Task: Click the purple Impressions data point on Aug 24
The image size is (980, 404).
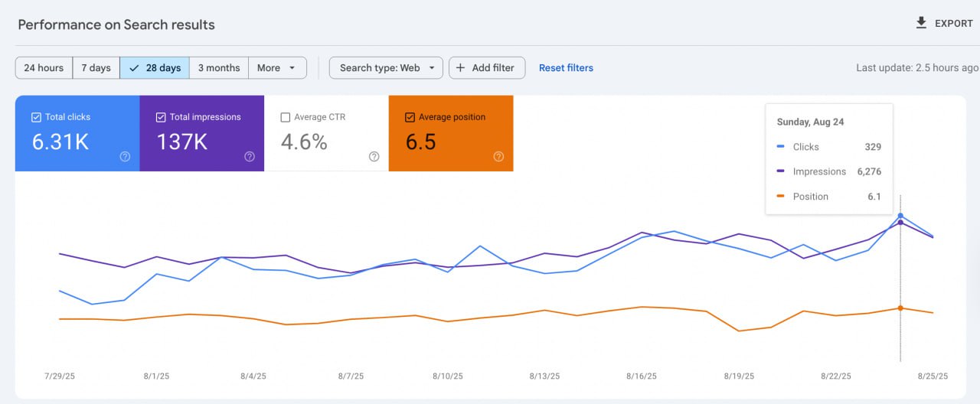Action: click(900, 223)
